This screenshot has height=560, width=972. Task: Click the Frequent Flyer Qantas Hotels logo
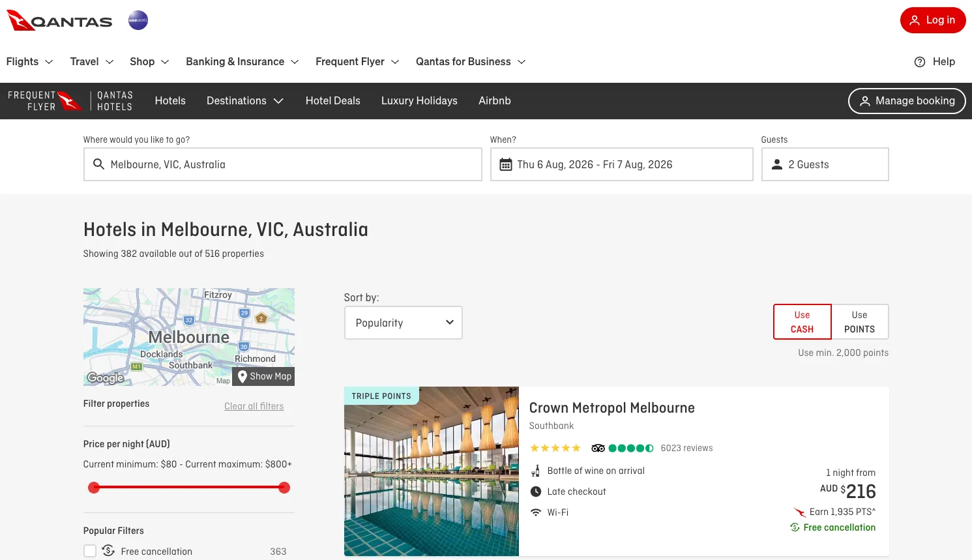click(70, 101)
